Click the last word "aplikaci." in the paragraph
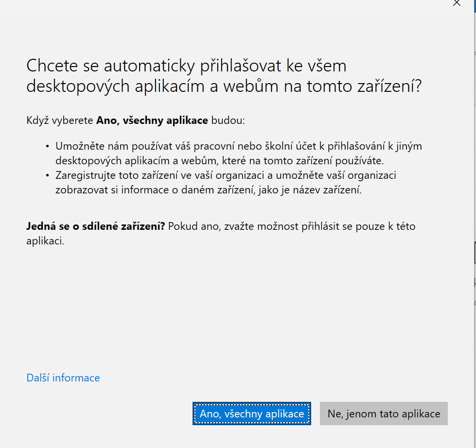 pyautogui.click(x=45, y=241)
